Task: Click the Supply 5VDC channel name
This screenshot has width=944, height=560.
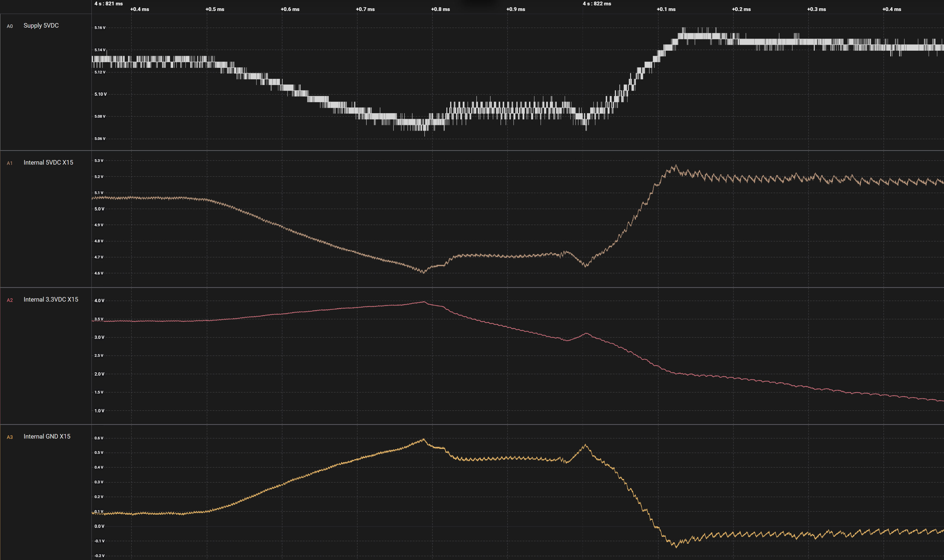Action: (x=41, y=26)
